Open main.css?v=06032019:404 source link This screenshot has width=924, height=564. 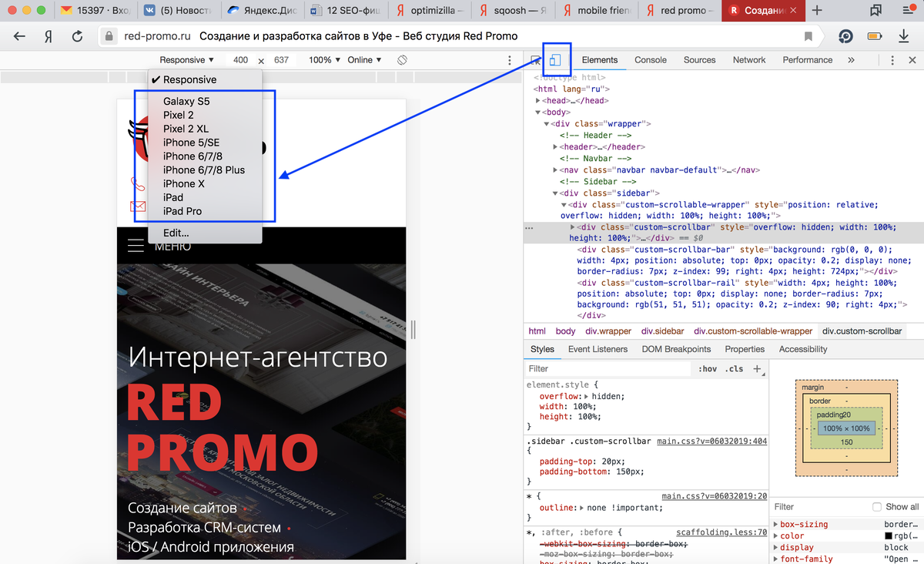point(712,441)
